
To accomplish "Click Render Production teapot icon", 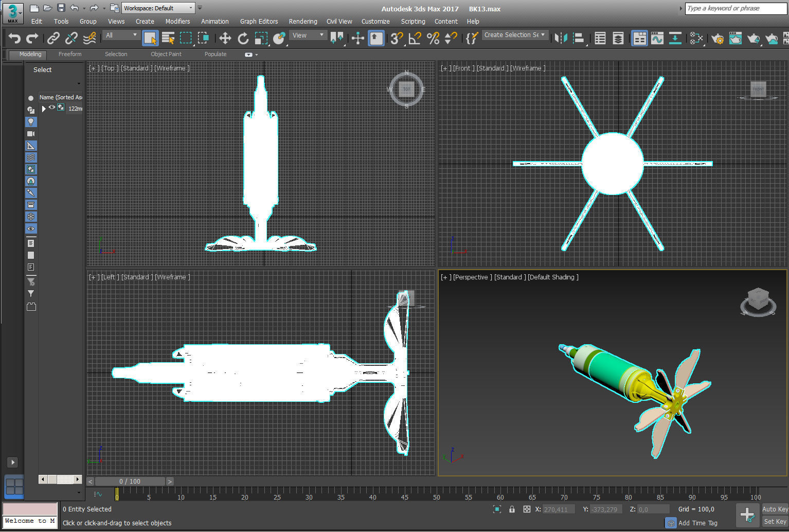I will coord(754,38).
